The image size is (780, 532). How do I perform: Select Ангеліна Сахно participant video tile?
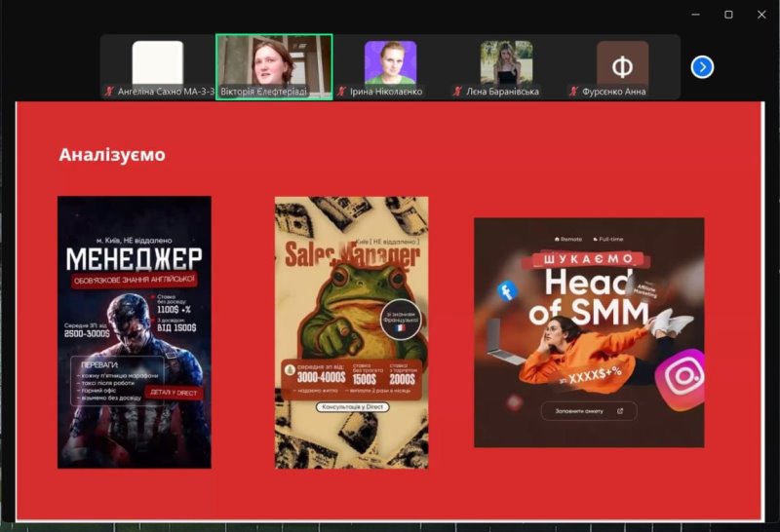[x=158, y=67]
